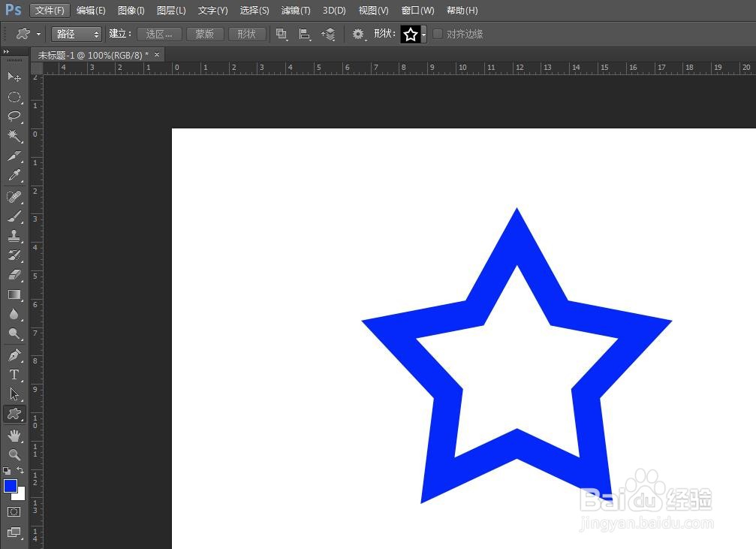This screenshot has height=549, width=756.
Task: Open the custom shape picker
Action: pos(423,35)
